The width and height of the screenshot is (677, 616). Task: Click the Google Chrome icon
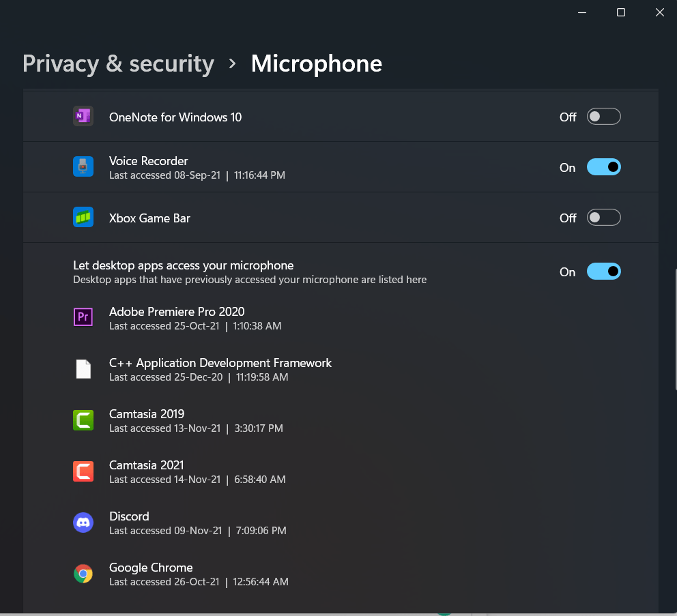[x=83, y=574]
